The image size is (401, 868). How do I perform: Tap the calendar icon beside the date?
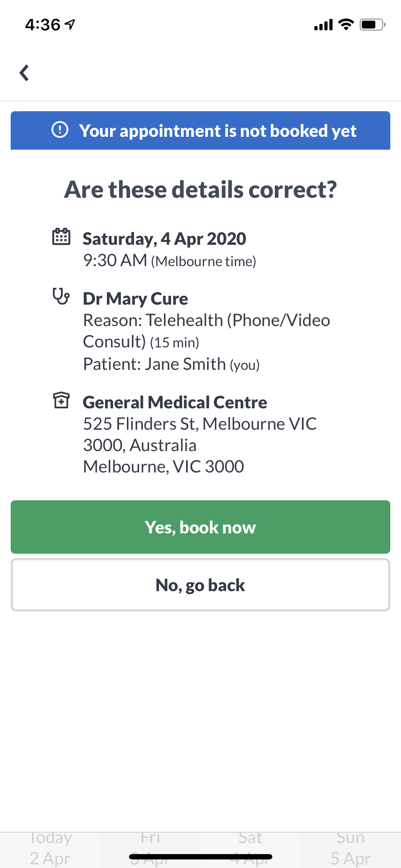point(61,237)
